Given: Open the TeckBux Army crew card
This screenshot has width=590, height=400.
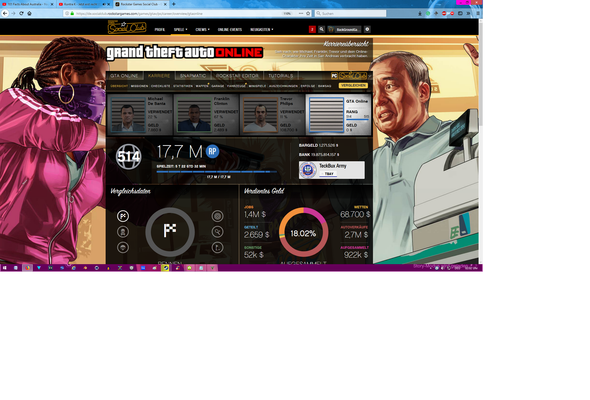Looking at the screenshot, I should click(x=331, y=170).
